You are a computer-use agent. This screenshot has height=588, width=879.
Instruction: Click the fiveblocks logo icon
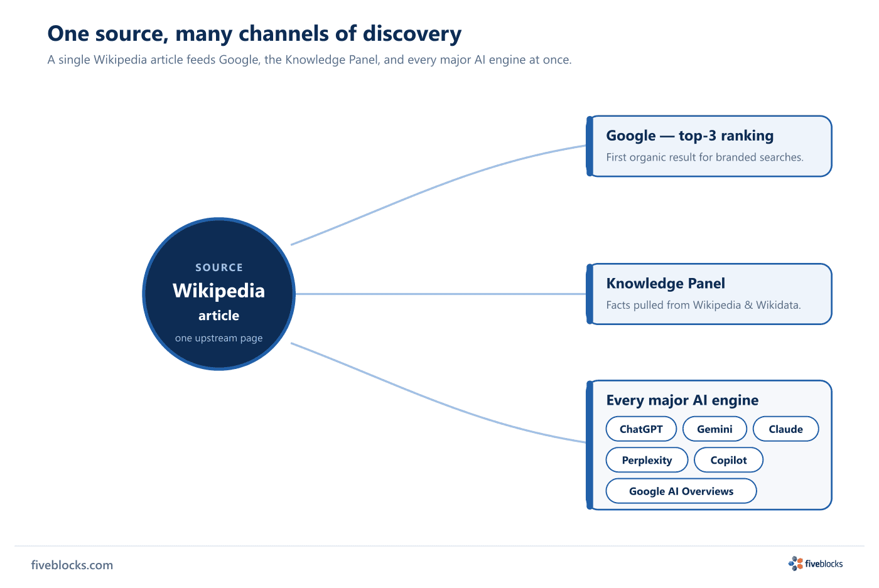point(795,564)
